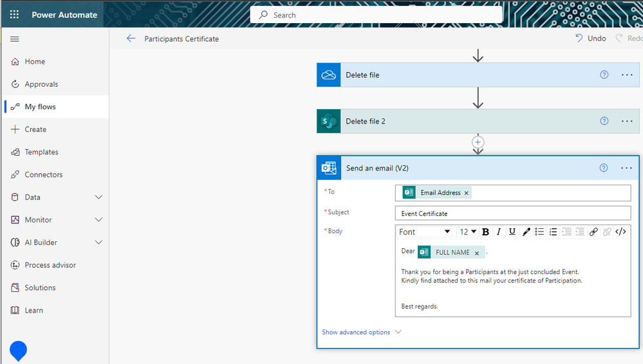Toggle bold formatting
This screenshot has width=643, height=364.
click(x=485, y=232)
